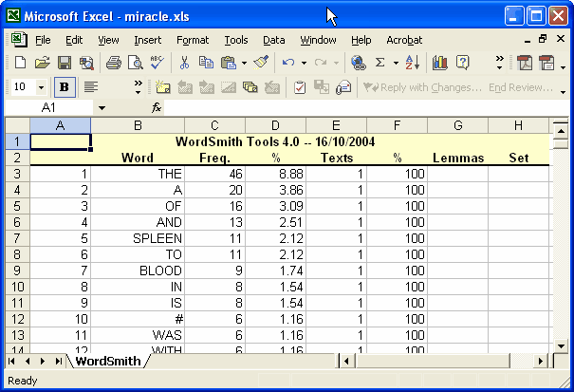This screenshot has height=392, width=574.
Task: Select row 7 header
Action: coord(17,238)
